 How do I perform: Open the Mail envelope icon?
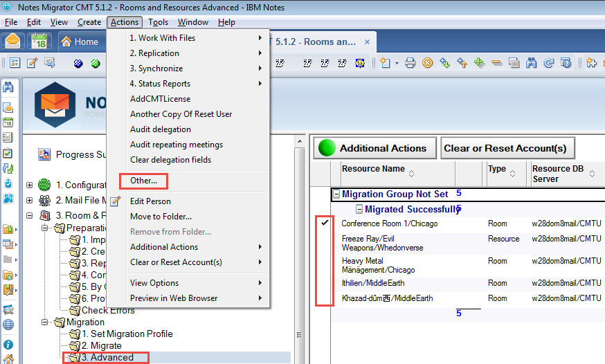point(12,41)
